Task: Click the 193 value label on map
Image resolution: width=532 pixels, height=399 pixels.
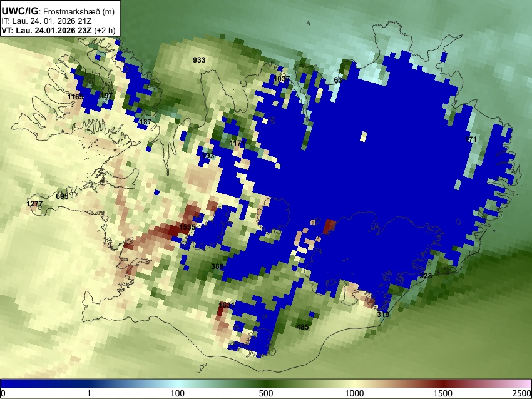Action: (208, 156)
